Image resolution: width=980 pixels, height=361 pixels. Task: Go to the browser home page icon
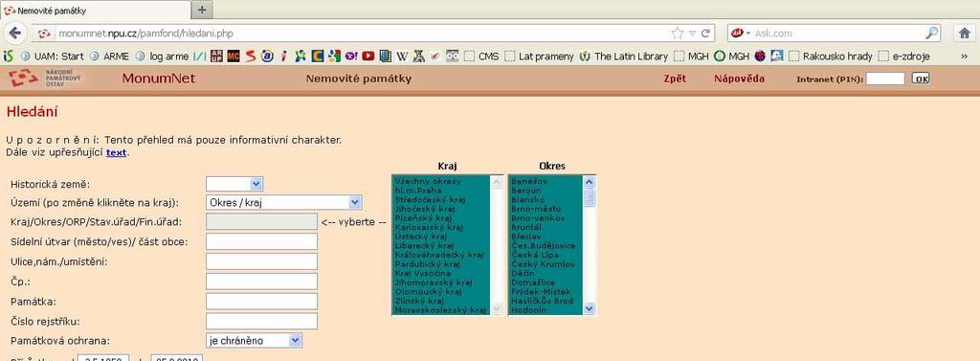click(965, 33)
